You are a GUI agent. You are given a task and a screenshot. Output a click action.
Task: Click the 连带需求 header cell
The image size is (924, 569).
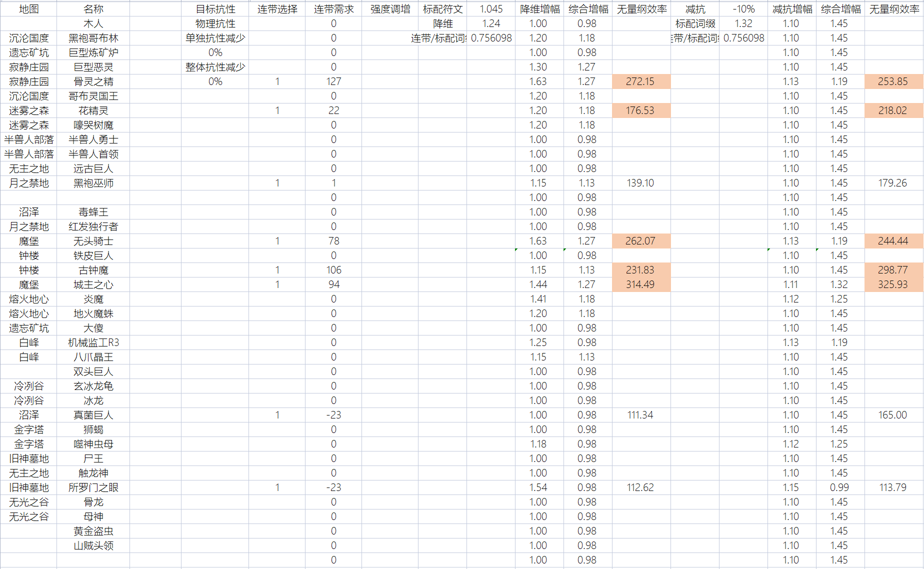(x=333, y=9)
